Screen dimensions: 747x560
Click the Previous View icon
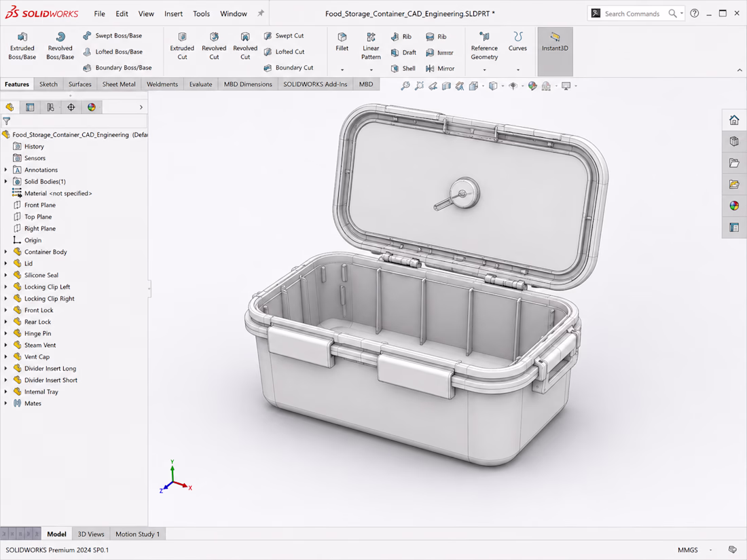(433, 86)
